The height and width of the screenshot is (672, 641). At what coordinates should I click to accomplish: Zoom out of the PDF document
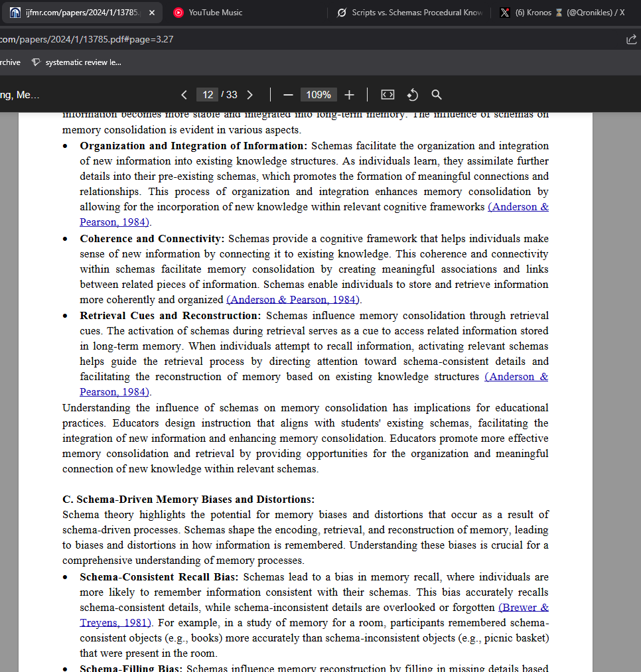coord(288,95)
